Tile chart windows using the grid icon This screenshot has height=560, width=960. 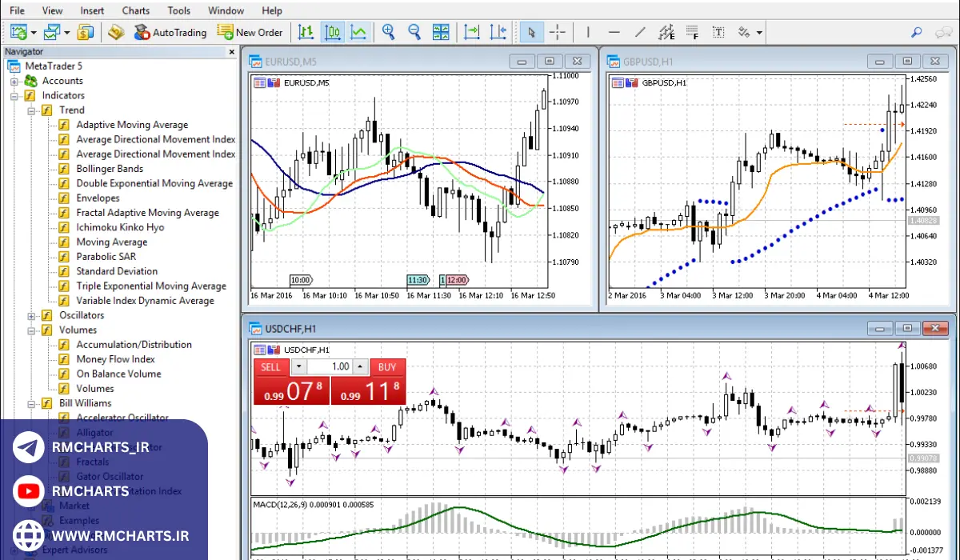(x=441, y=32)
